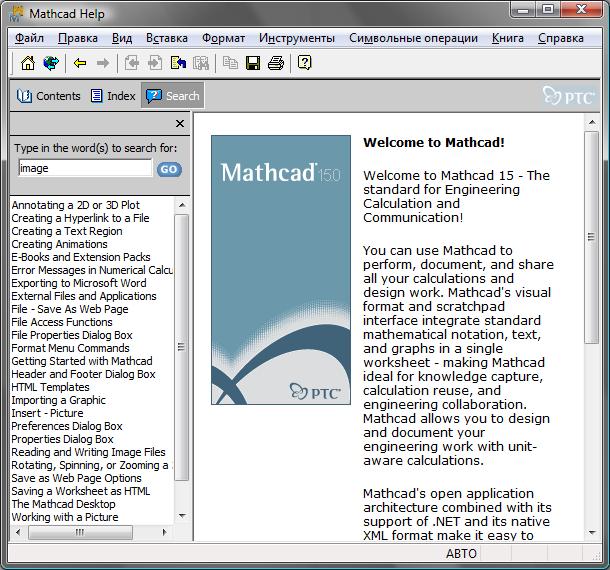Select 'Rotating, Spinning, or Zooming a' result
The height and width of the screenshot is (570, 610).
[x=92, y=465]
